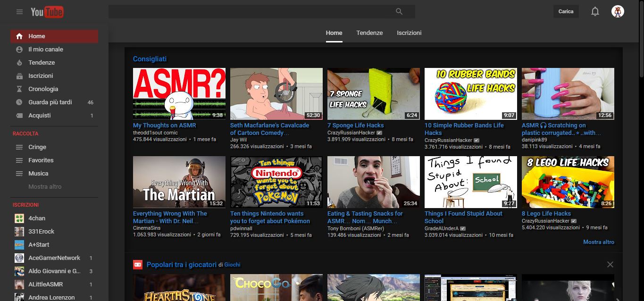Click the Il mio canale profile icon
The image size is (644, 301).
pyautogui.click(x=19, y=50)
